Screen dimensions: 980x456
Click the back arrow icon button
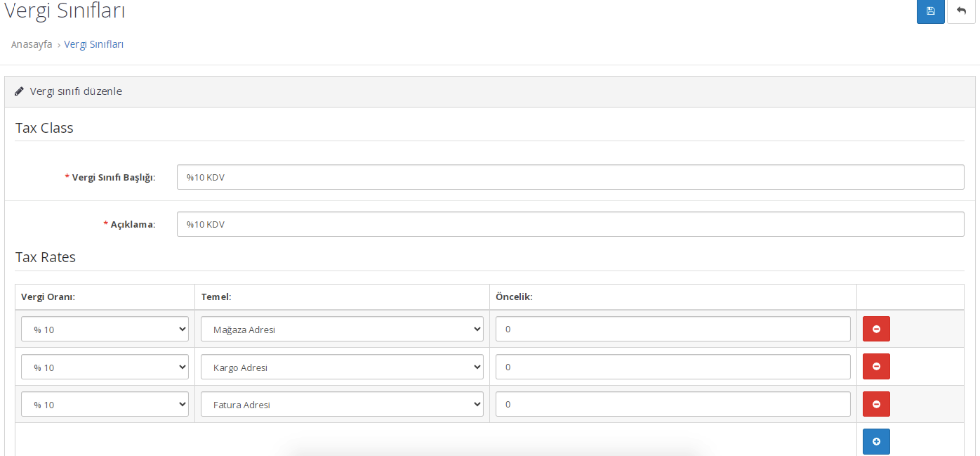[x=961, y=11]
